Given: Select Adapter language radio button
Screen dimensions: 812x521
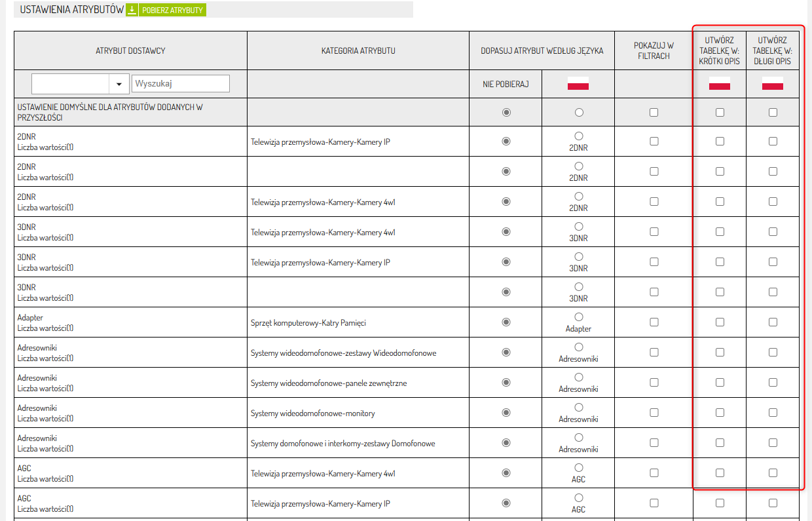Looking at the screenshot, I should point(578,317).
